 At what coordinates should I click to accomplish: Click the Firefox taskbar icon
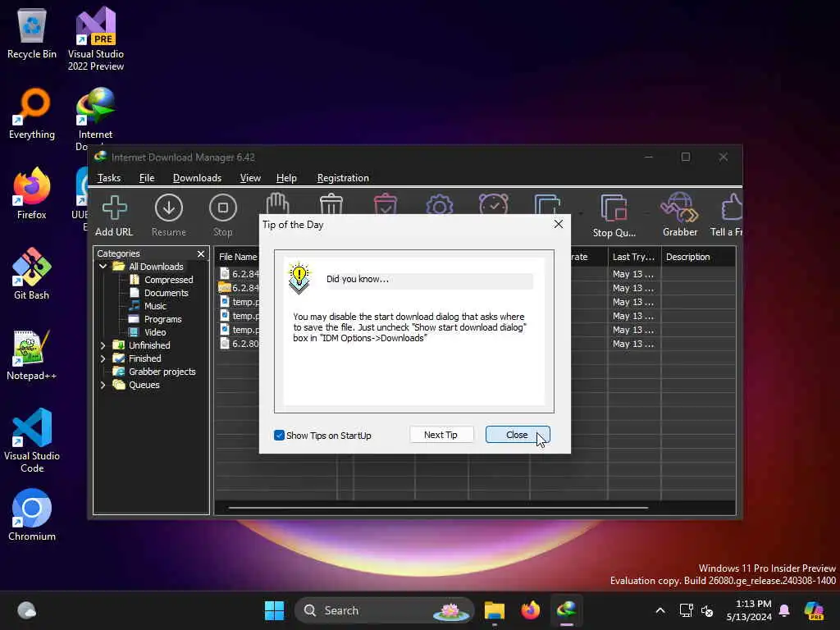[x=531, y=610]
